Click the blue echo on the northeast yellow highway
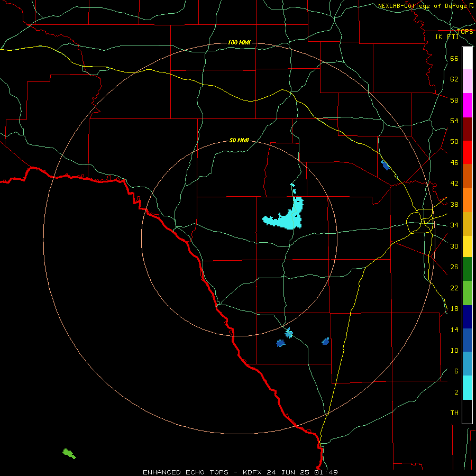Screen dimensions: 476x476 click(x=385, y=166)
